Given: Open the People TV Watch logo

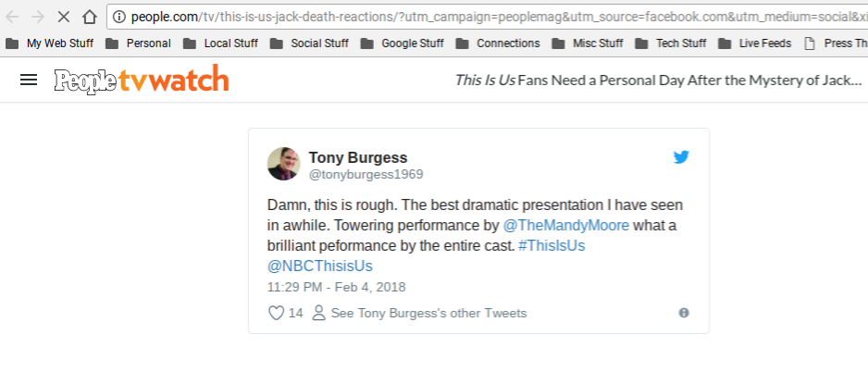Looking at the screenshot, I should coord(141,81).
